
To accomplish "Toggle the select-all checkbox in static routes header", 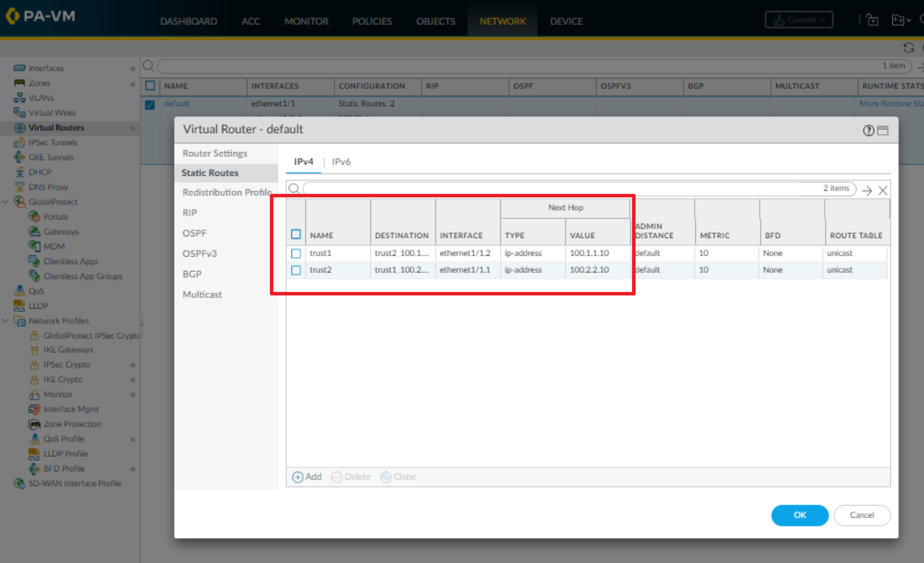I will coord(296,234).
